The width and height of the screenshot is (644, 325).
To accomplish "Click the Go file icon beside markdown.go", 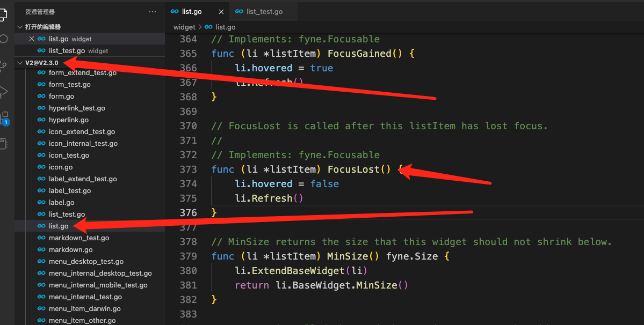I will (x=41, y=250).
